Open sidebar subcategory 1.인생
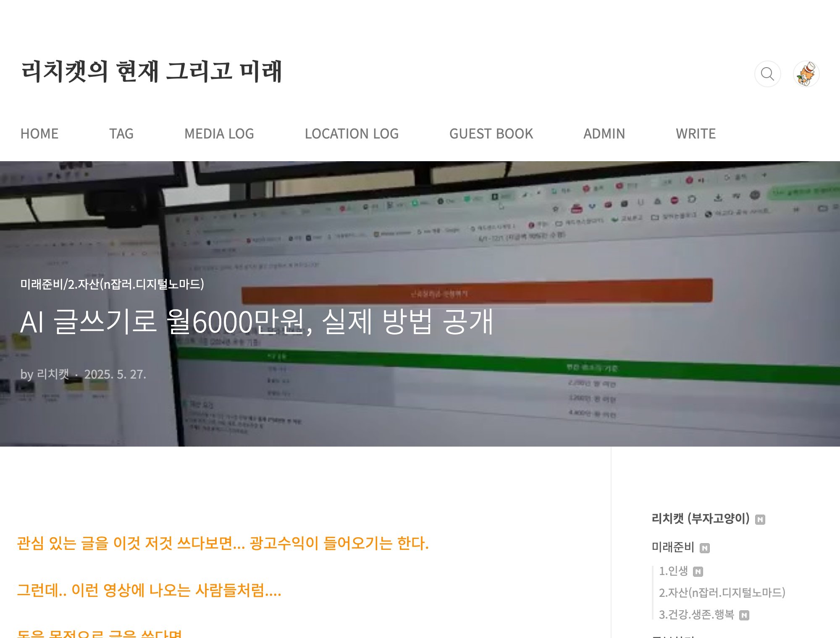Screen dimensions: 840x638 coord(673,571)
